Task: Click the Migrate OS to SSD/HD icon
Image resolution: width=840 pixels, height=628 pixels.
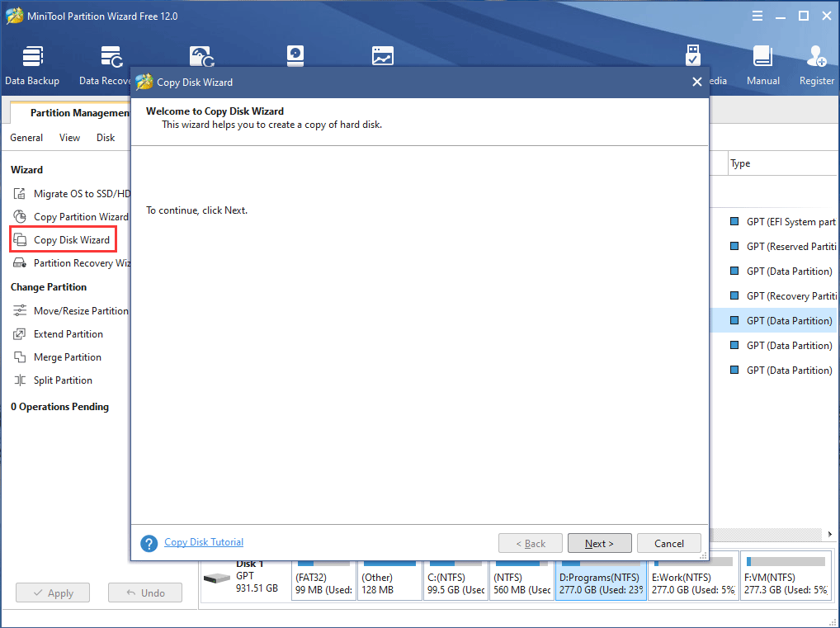Action: tap(20, 193)
